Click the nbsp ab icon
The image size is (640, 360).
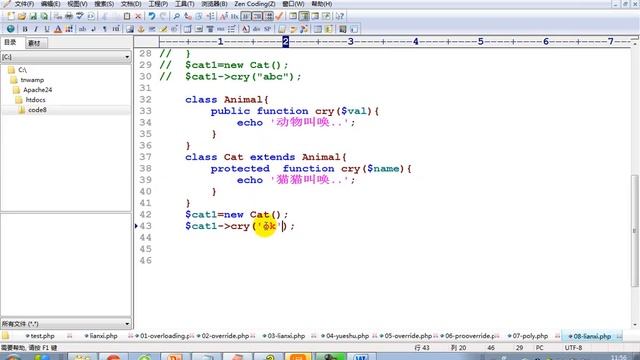pos(82,29)
